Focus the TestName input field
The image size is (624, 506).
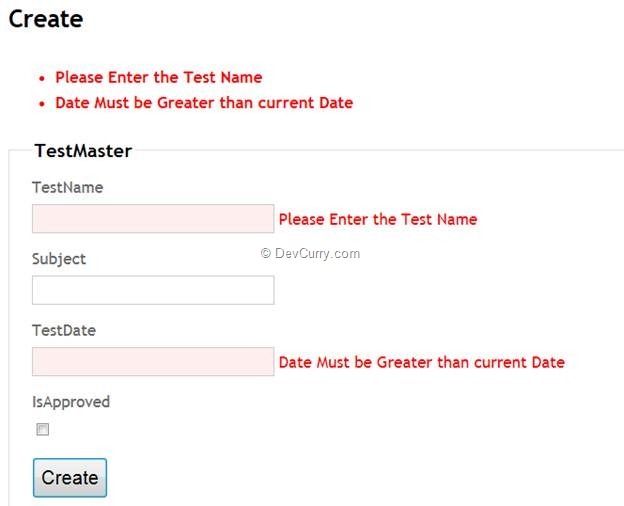153,219
